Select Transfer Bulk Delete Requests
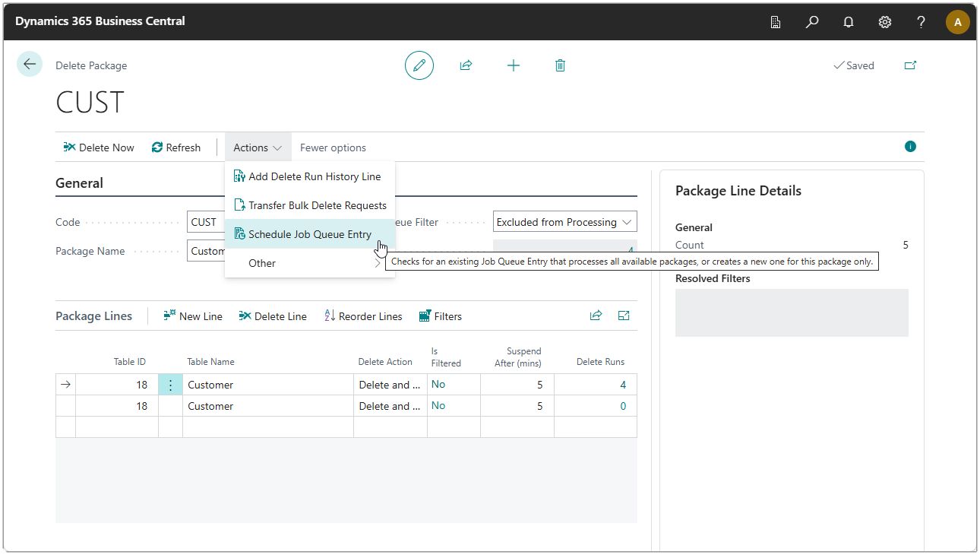This screenshot has width=980, height=555. point(310,205)
